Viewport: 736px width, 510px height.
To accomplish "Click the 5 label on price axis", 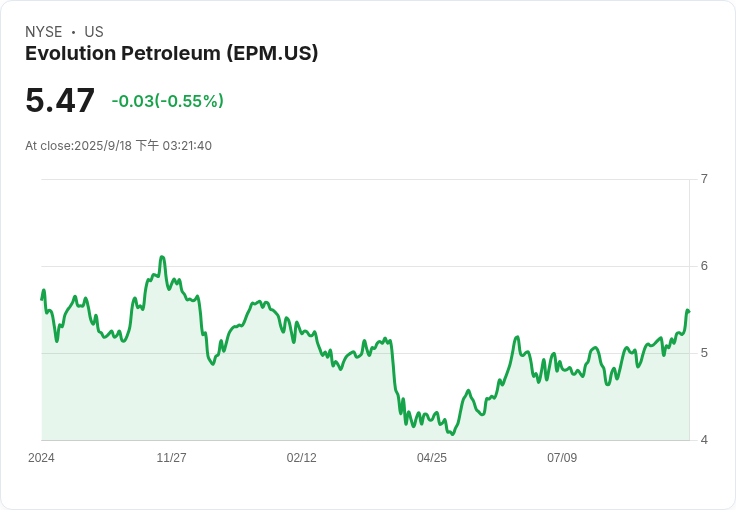I will coord(704,353).
